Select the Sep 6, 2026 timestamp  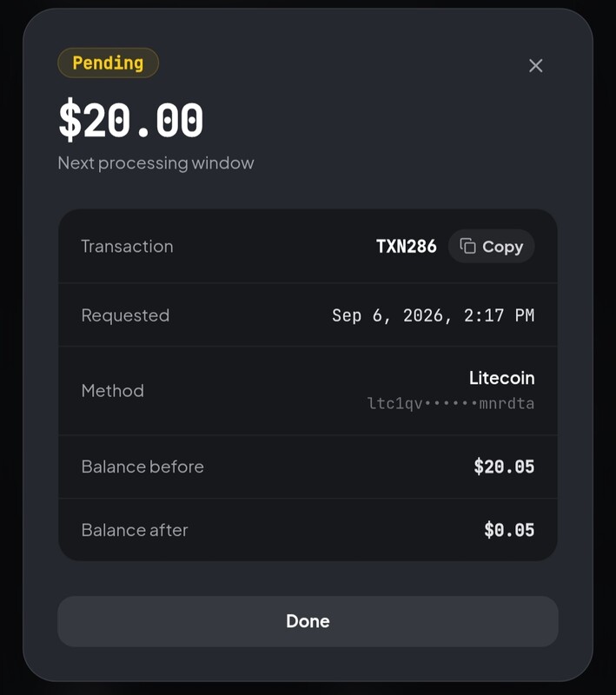click(x=433, y=315)
